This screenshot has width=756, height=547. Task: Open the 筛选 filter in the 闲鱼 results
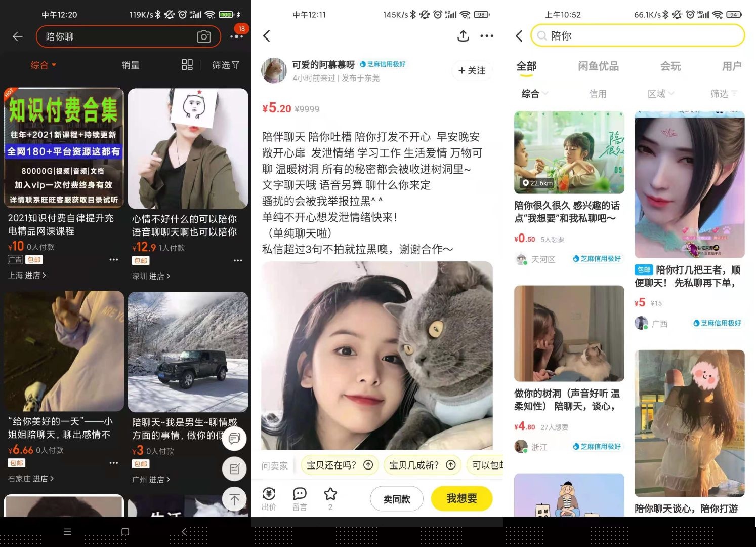[x=724, y=94]
